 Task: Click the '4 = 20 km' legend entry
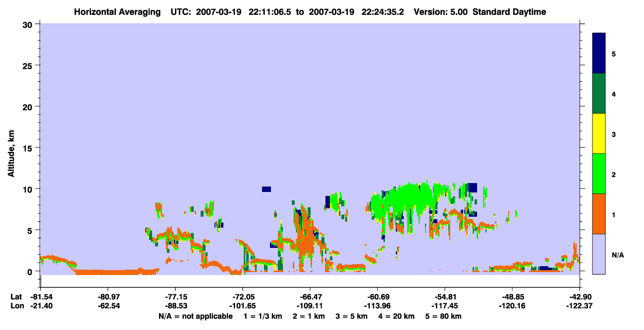coord(397,317)
